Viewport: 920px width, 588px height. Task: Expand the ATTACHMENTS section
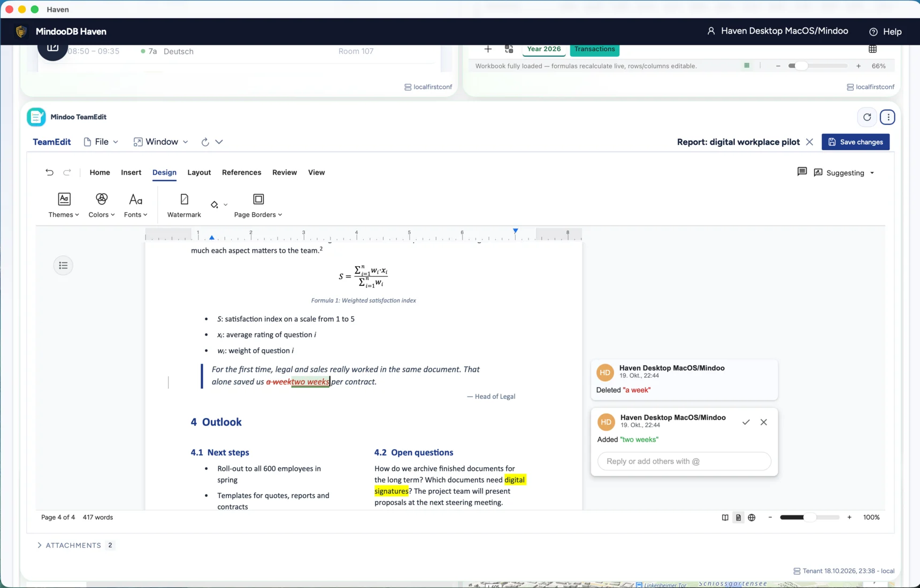pos(74,545)
